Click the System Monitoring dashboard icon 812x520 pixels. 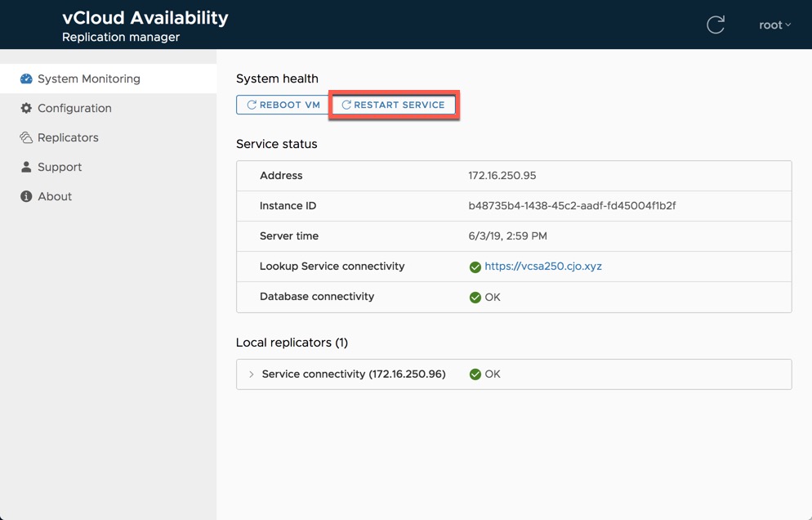click(26, 78)
